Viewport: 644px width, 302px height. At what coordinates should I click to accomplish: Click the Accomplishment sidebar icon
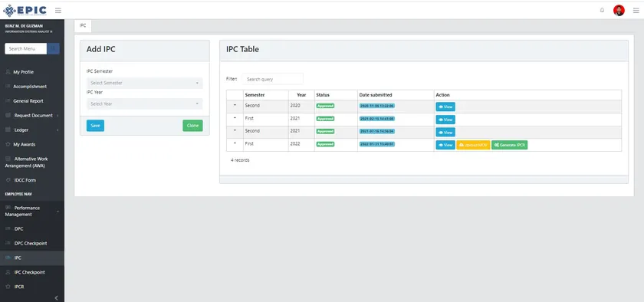[x=8, y=87]
